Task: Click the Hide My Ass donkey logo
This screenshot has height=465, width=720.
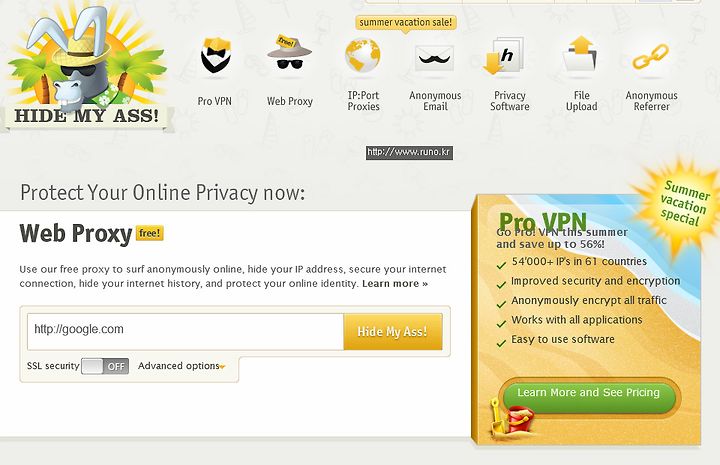Action: (x=87, y=69)
